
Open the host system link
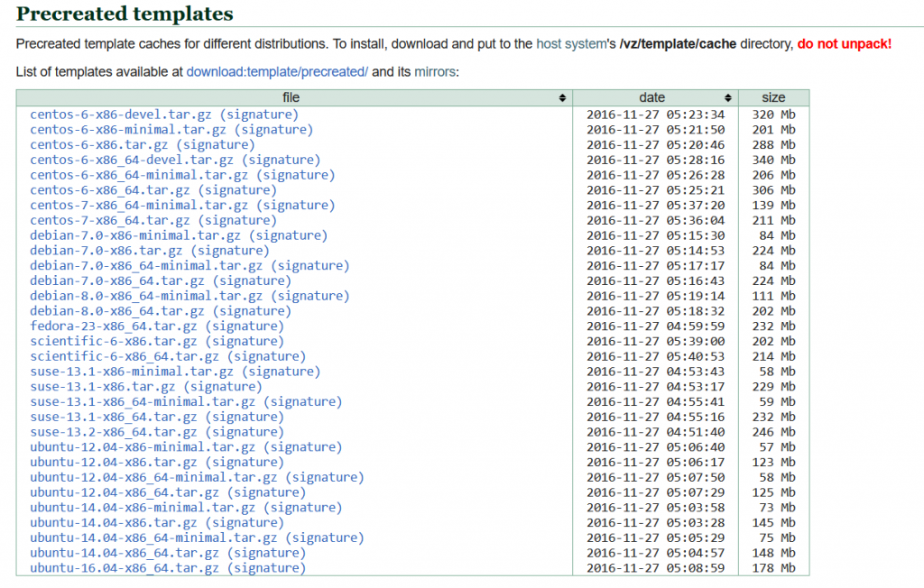point(571,44)
